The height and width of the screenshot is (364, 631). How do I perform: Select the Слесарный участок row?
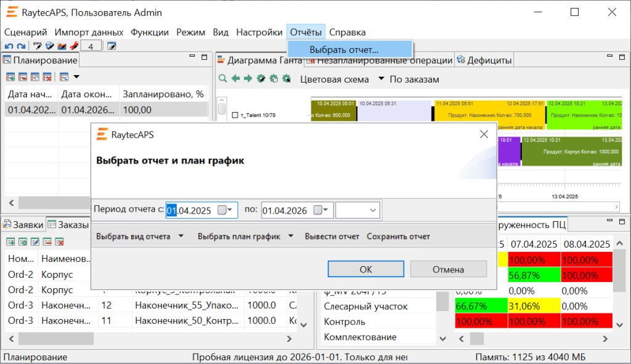[x=379, y=307]
